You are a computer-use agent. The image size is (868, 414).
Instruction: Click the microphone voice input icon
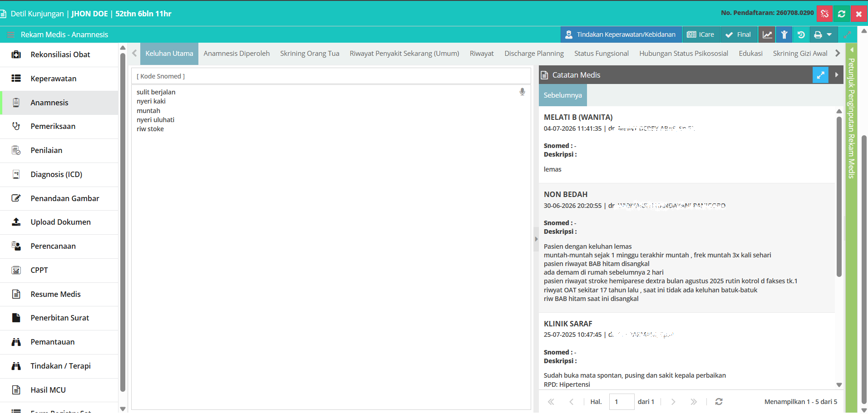[522, 92]
